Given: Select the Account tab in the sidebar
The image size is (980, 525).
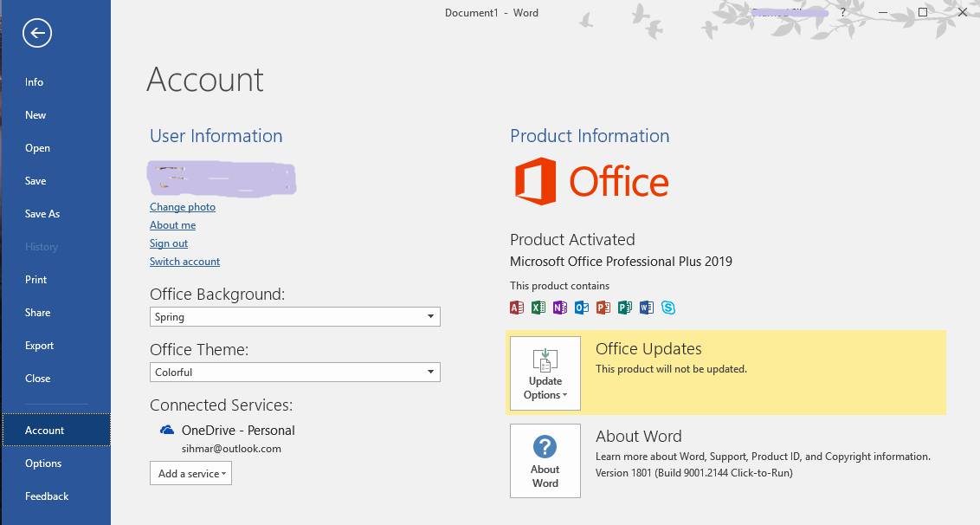Looking at the screenshot, I should click(56, 430).
